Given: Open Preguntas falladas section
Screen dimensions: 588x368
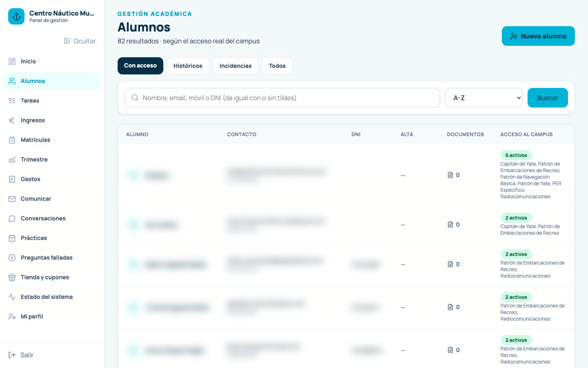Looking at the screenshot, I should point(52,258).
